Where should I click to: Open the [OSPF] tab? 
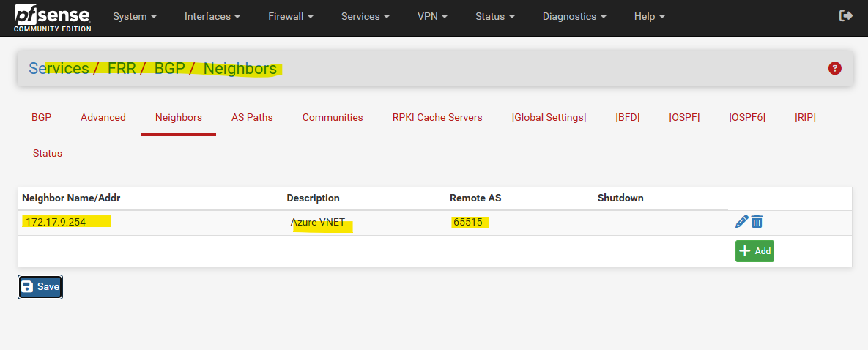[684, 117]
